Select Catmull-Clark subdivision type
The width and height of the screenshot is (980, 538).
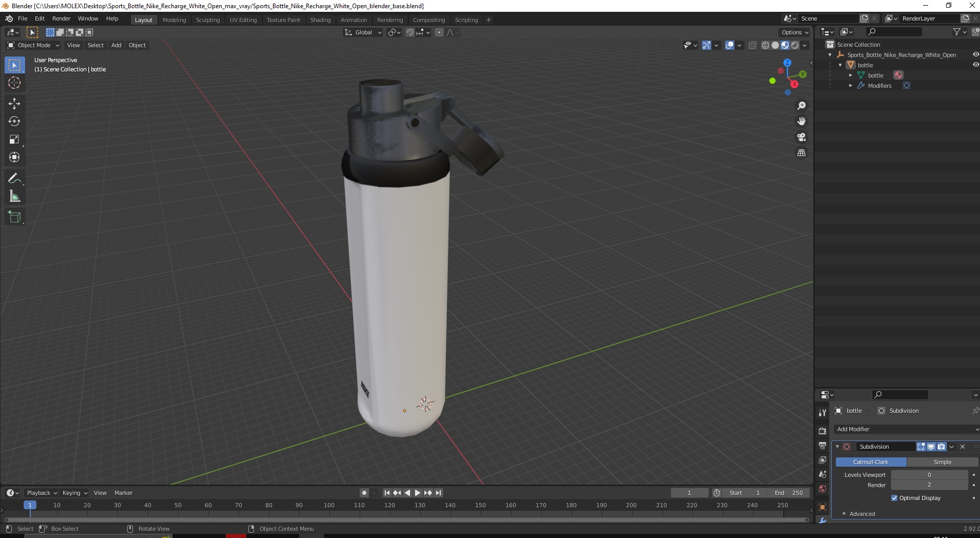(x=871, y=462)
